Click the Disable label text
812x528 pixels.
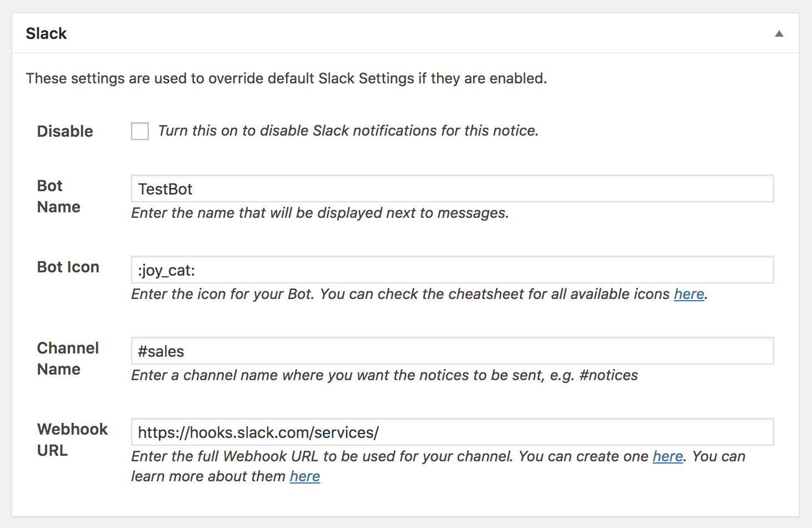pyautogui.click(x=64, y=131)
